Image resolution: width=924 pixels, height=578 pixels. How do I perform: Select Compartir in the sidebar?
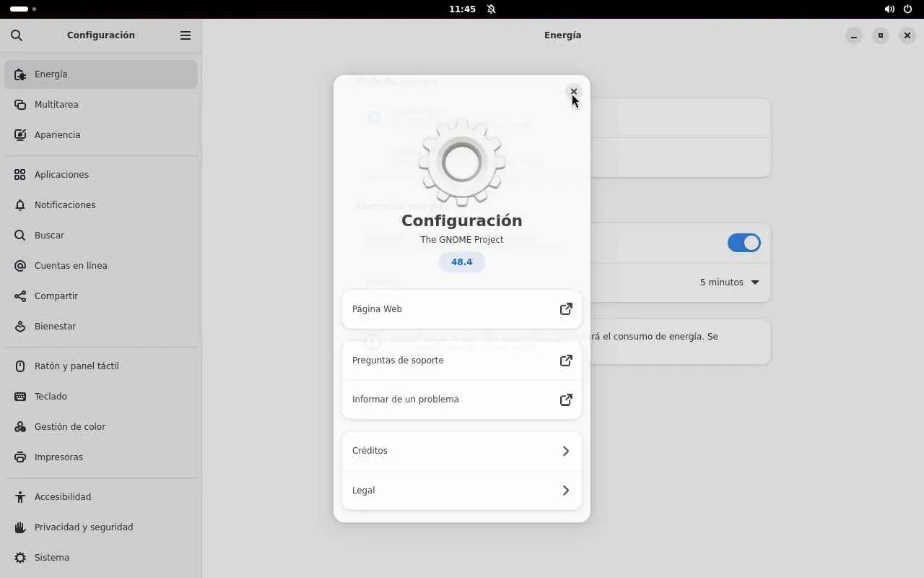pos(101,296)
